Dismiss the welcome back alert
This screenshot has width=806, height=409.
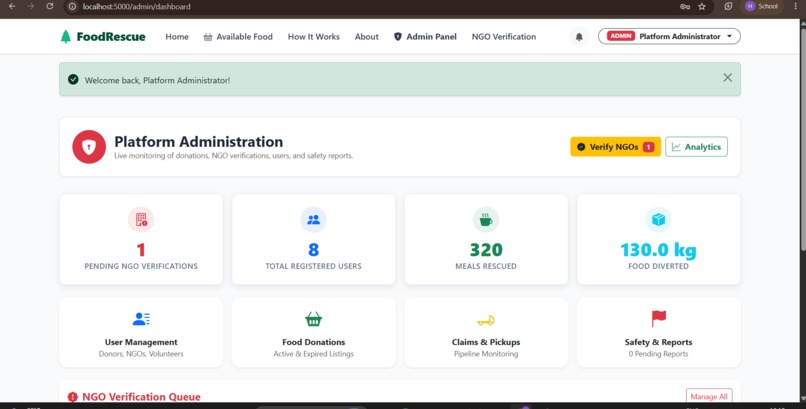pos(727,78)
